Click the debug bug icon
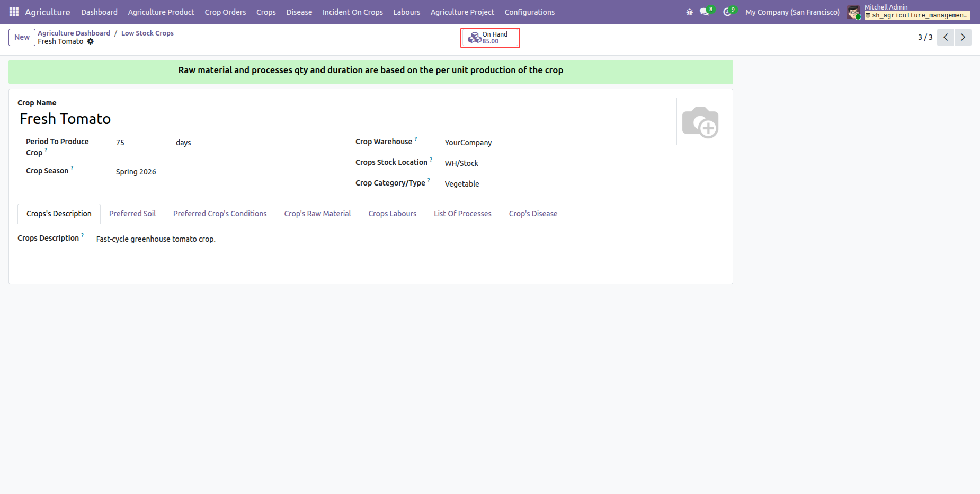 coord(689,12)
